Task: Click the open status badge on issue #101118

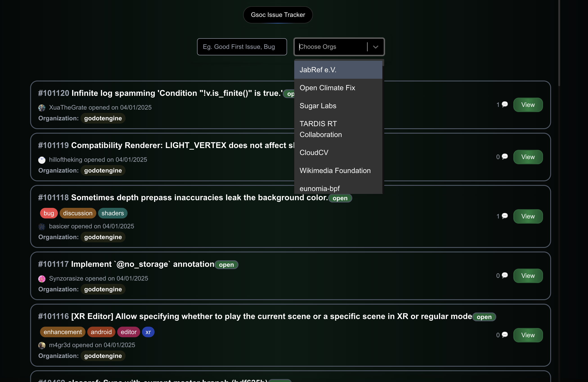Action: [x=340, y=198]
